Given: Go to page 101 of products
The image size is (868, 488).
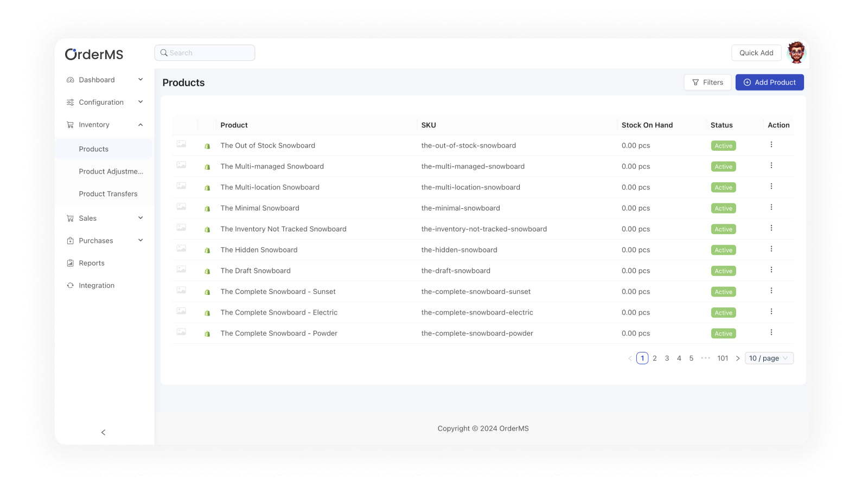Looking at the screenshot, I should pos(723,358).
